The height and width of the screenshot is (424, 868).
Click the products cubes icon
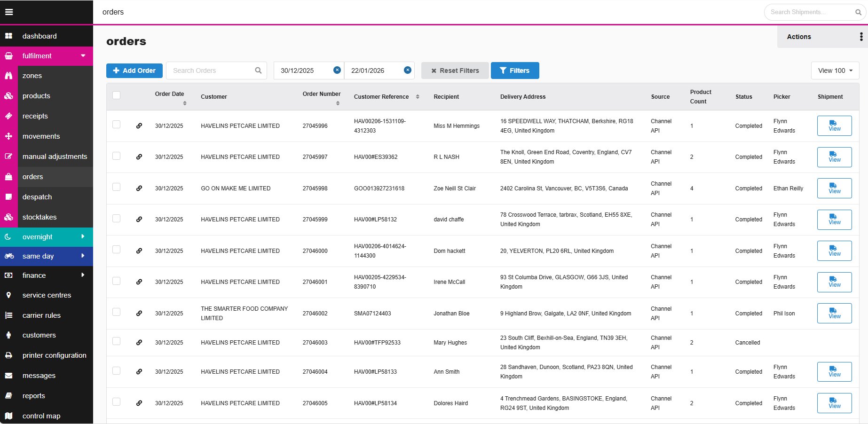pyautogui.click(x=8, y=96)
